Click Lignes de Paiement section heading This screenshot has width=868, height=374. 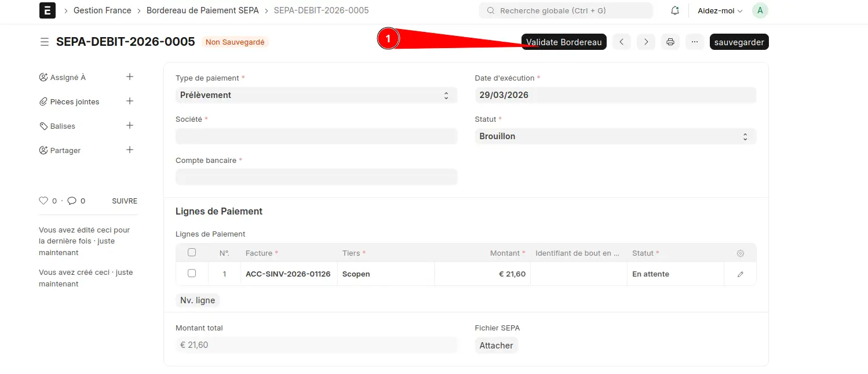click(219, 212)
